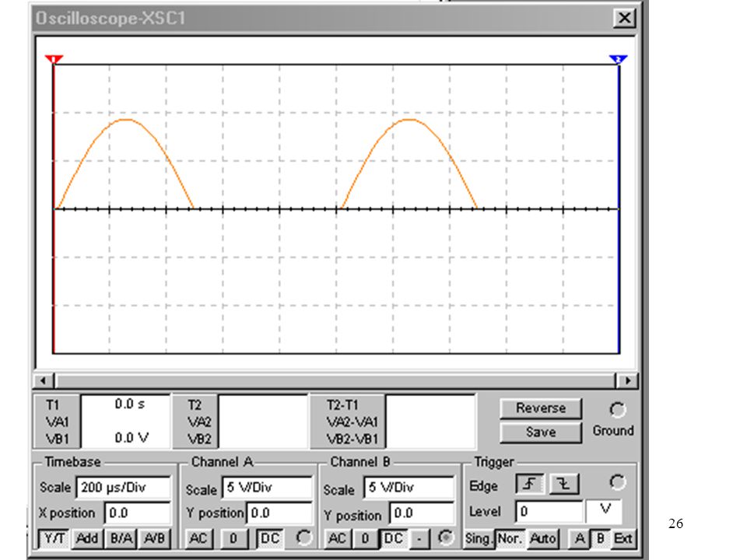Set the trigger source to A
This screenshot has height=560, width=747.
coord(580,538)
